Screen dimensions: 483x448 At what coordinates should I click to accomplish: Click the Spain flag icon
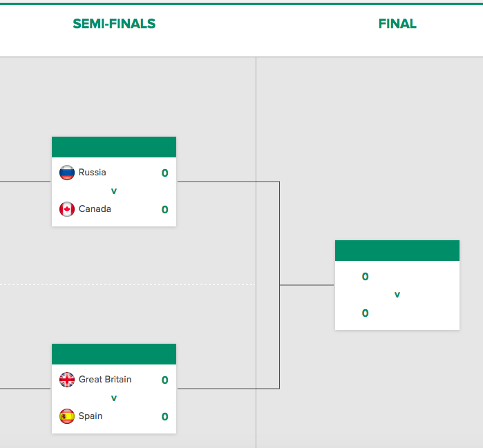(x=67, y=416)
